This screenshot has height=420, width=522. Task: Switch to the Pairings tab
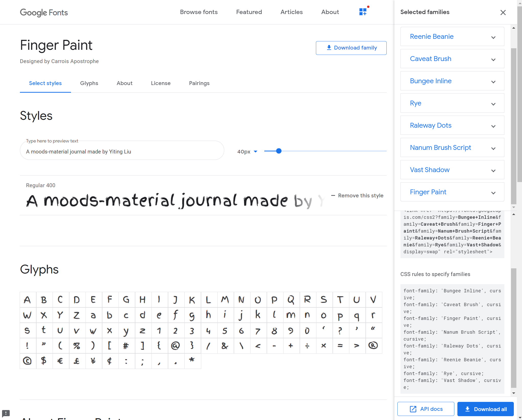(199, 83)
